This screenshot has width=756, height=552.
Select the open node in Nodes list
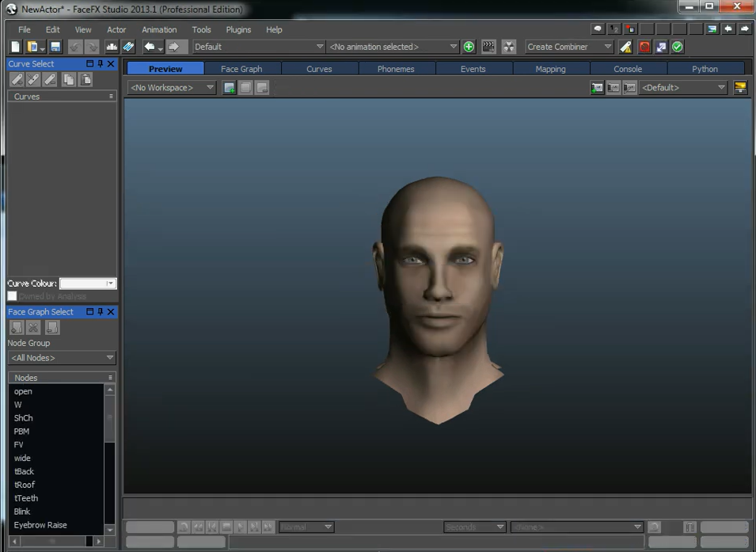23,390
